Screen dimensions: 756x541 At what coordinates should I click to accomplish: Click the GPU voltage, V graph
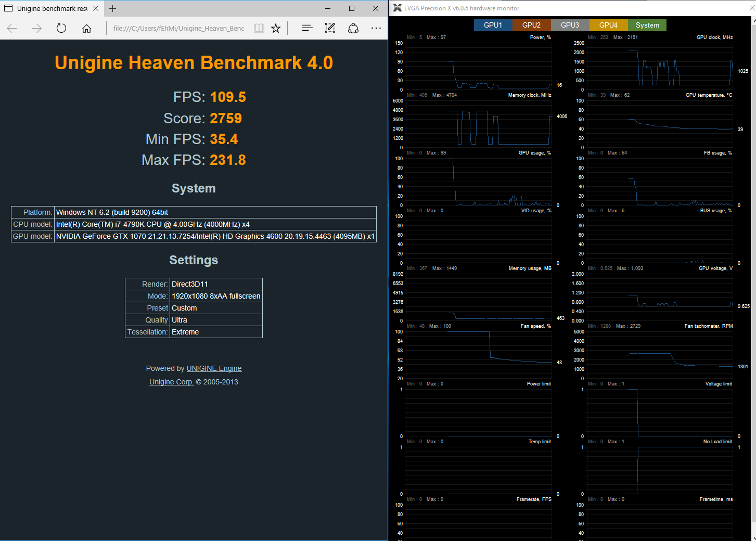tap(660, 297)
